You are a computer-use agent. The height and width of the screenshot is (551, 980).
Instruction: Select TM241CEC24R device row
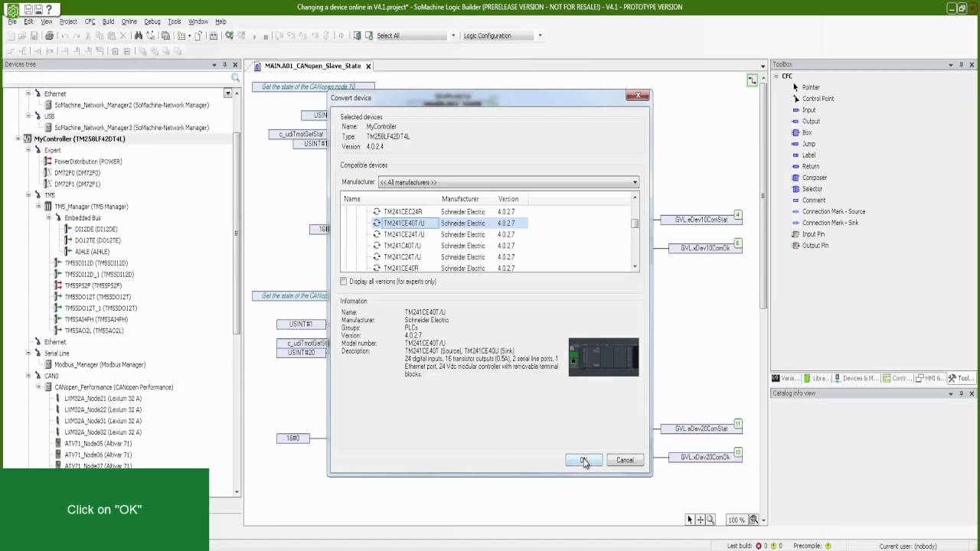[449, 211]
